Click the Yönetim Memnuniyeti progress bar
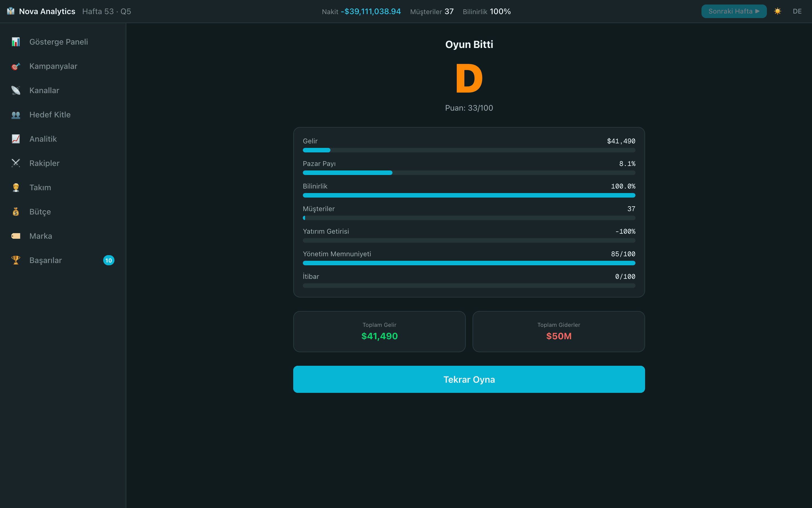This screenshot has width=812, height=508. pos(469,263)
